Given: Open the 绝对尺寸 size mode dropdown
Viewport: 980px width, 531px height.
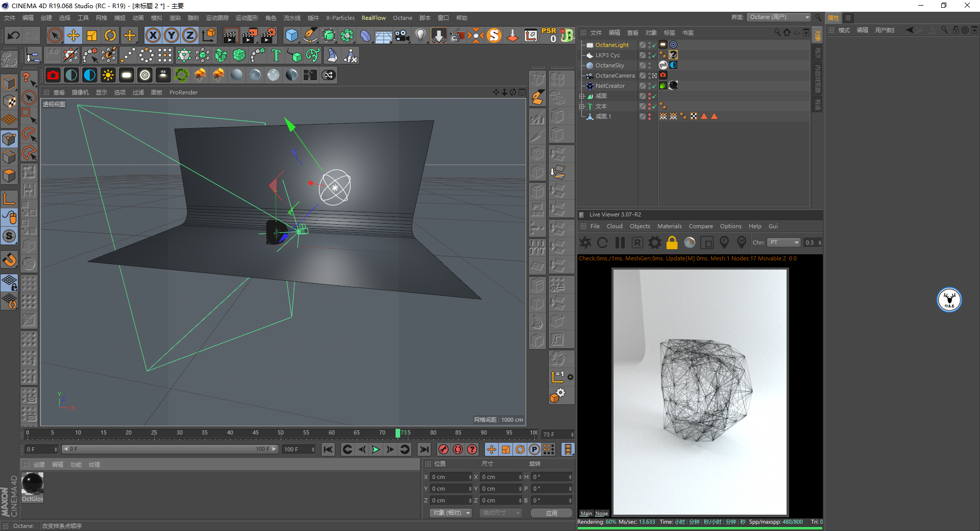Looking at the screenshot, I should [x=501, y=513].
